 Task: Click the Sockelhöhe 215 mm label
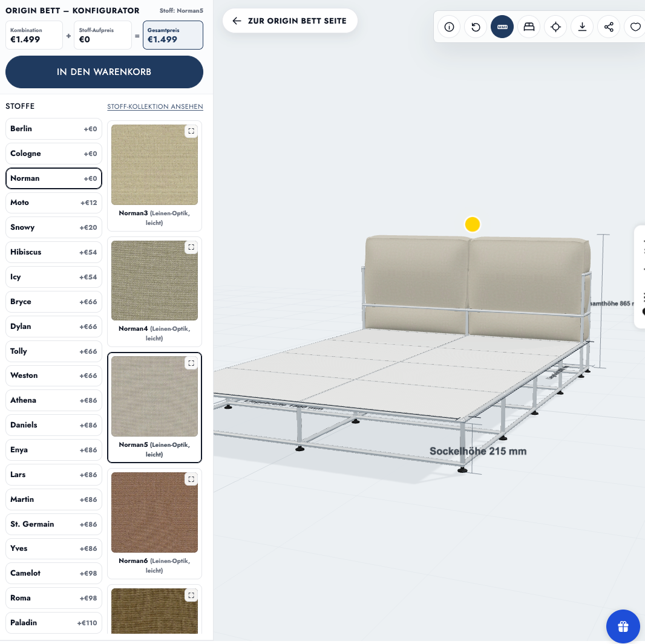478,451
